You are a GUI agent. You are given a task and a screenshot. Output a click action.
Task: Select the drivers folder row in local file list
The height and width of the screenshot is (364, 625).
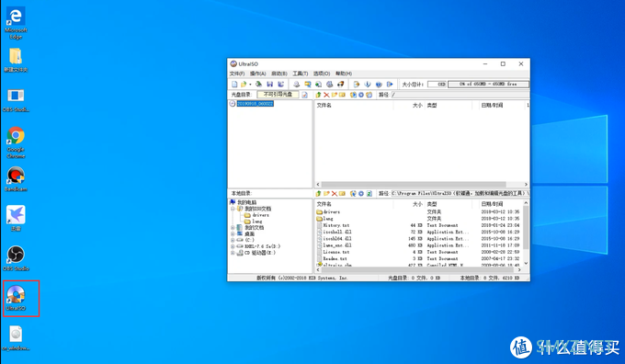(x=332, y=212)
